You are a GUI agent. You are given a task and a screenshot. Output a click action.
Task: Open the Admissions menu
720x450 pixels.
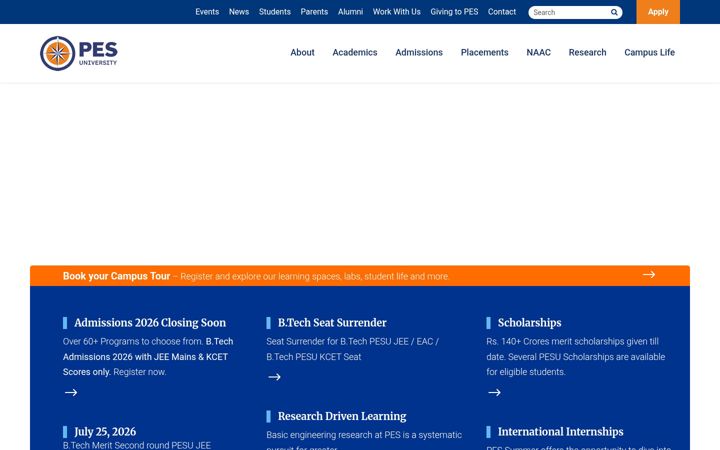419,52
